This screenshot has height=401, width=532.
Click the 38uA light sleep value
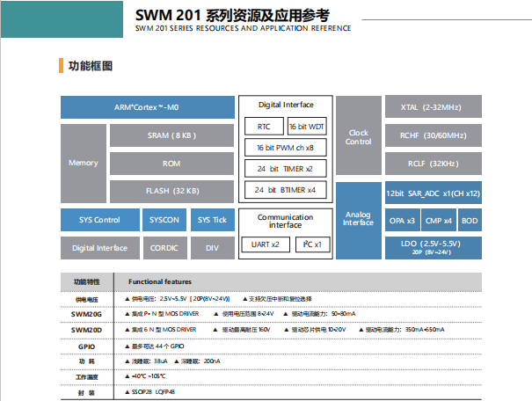[161, 361]
